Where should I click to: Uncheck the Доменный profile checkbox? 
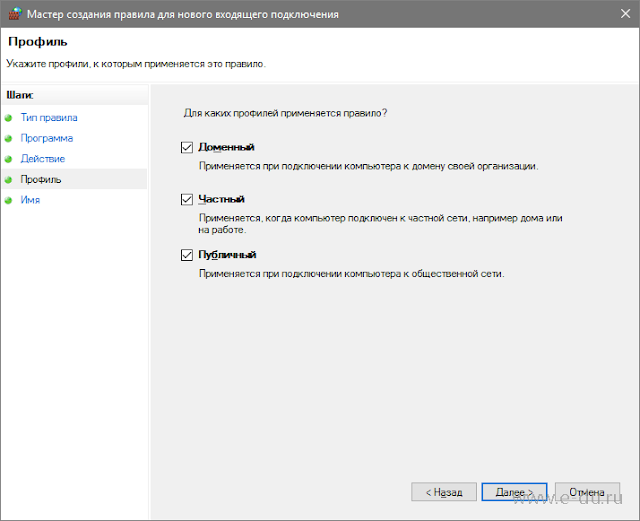[186, 147]
